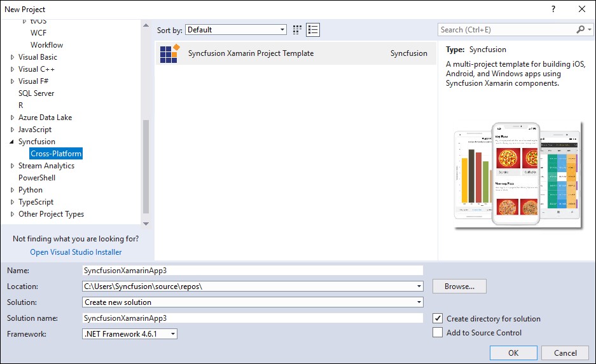The image size is (596, 364).
Task: Click the Browse... button
Action: pyautogui.click(x=459, y=286)
